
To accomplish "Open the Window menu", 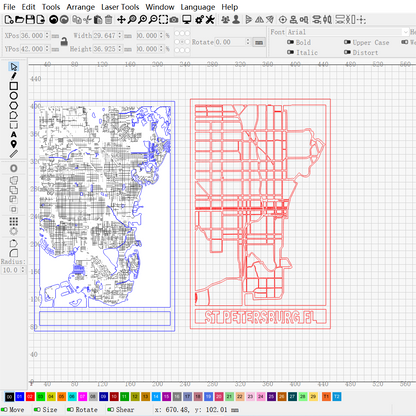I will tap(160, 7).
